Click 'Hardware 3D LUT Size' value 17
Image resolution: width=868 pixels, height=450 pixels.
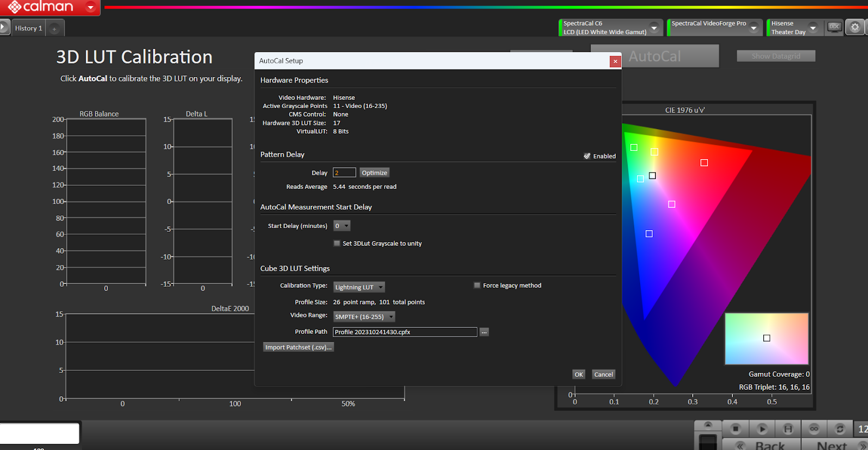coord(336,123)
